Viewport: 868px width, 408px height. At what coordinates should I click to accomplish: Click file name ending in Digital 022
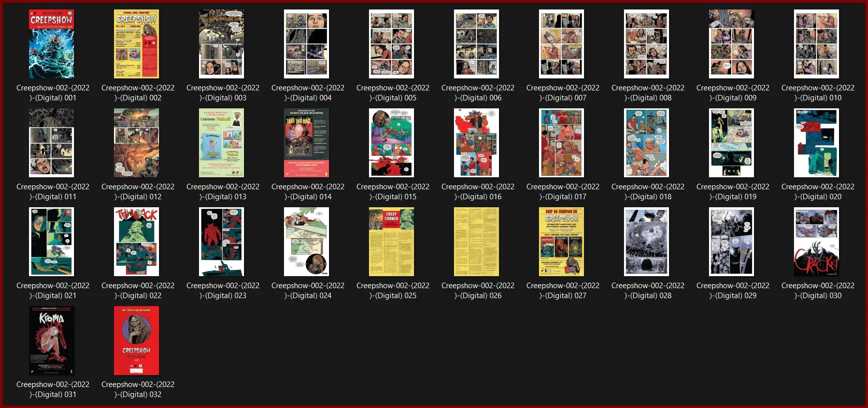[138, 291]
